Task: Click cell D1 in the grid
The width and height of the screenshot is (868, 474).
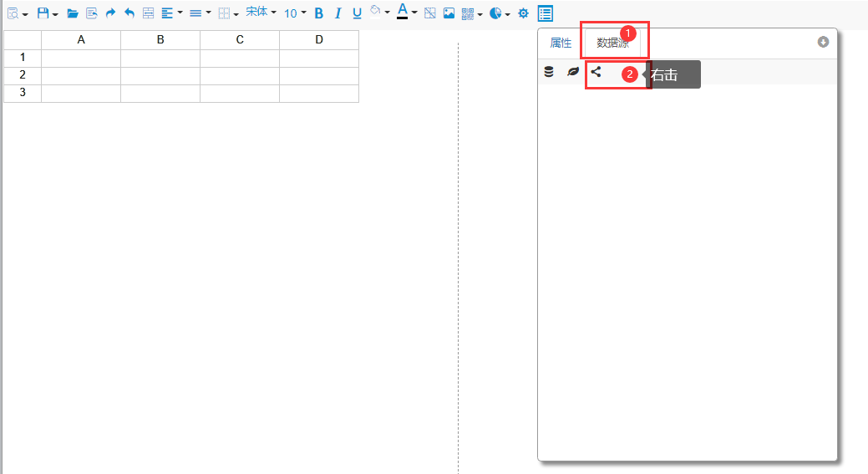Action: (319, 59)
